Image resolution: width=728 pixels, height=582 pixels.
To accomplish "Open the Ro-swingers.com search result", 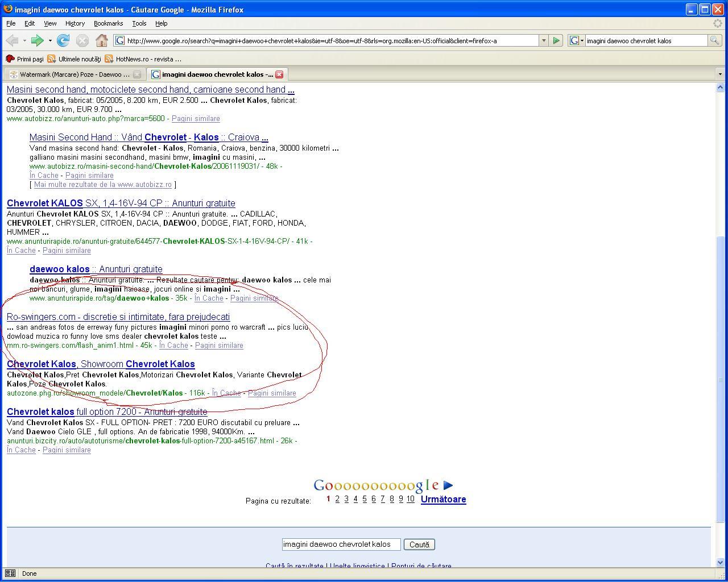I will point(118,317).
